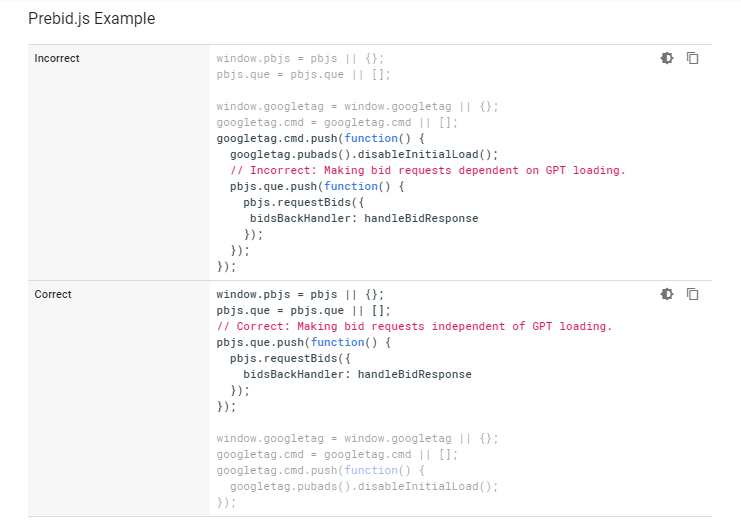The width and height of the screenshot is (741, 530).
Task: Click greyed "googletag.cmd = googletag.cmd" line in Incorrect sample
Action: coord(337,122)
